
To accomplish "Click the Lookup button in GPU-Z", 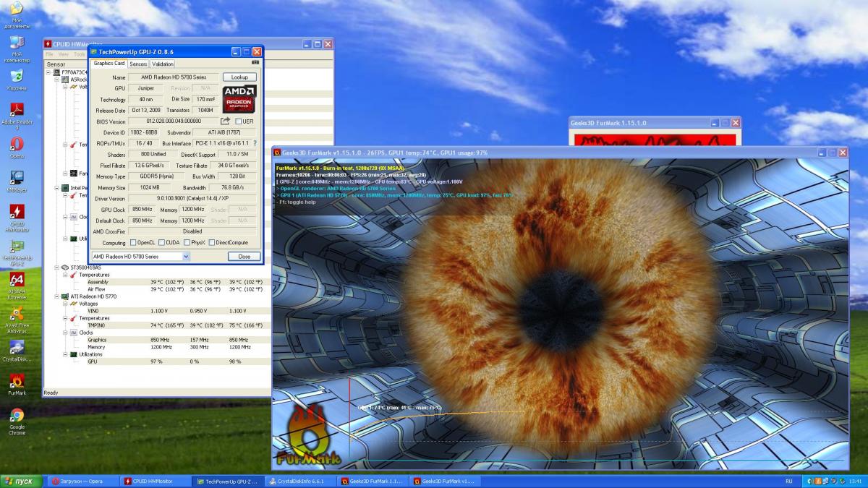I will click(239, 77).
